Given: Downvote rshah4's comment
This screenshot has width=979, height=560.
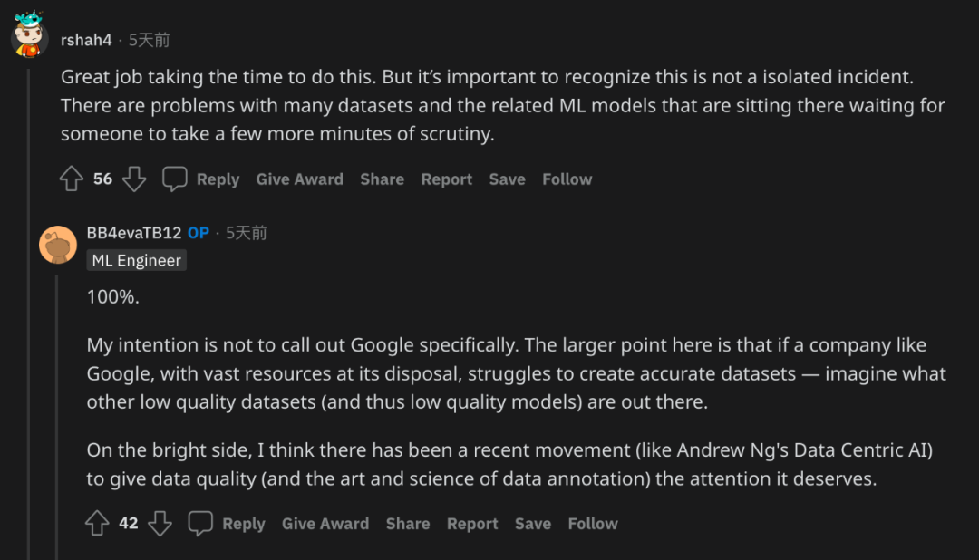Looking at the screenshot, I should tap(134, 179).
